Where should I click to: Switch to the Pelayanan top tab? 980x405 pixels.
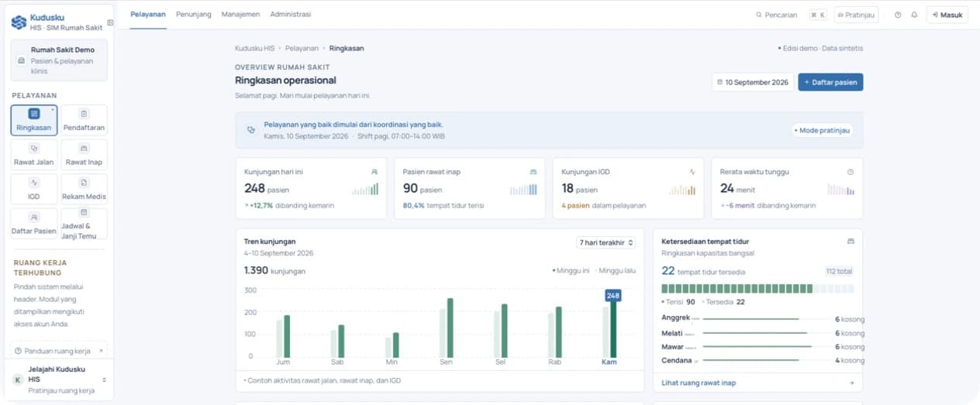pos(148,15)
